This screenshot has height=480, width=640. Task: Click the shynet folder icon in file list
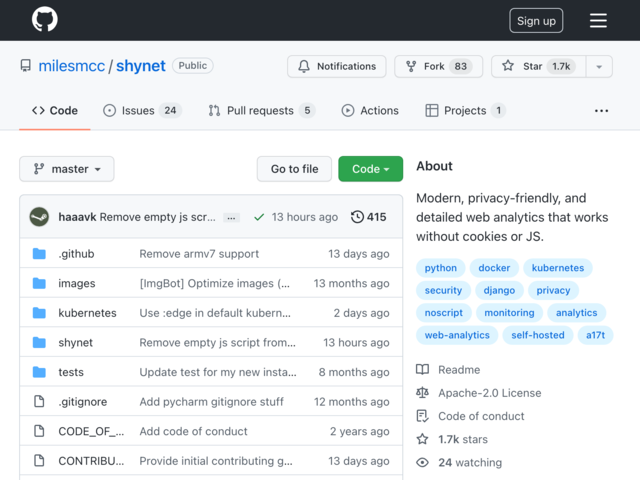(39, 342)
